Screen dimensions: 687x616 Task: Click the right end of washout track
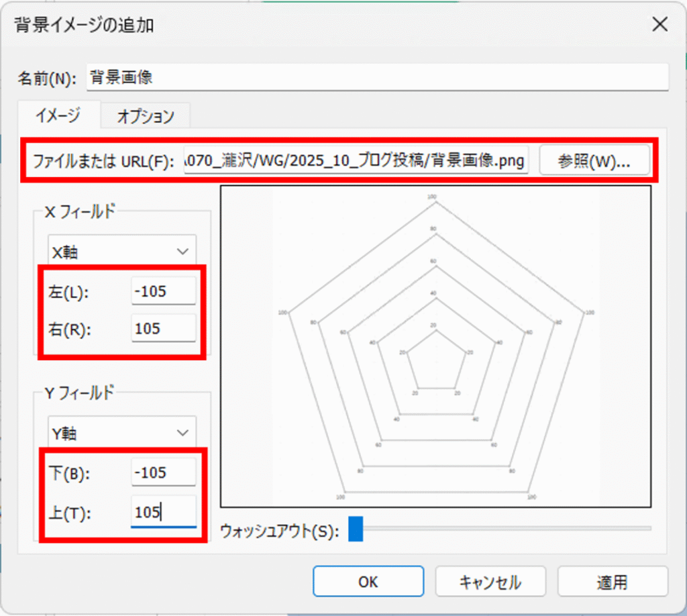click(647, 529)
